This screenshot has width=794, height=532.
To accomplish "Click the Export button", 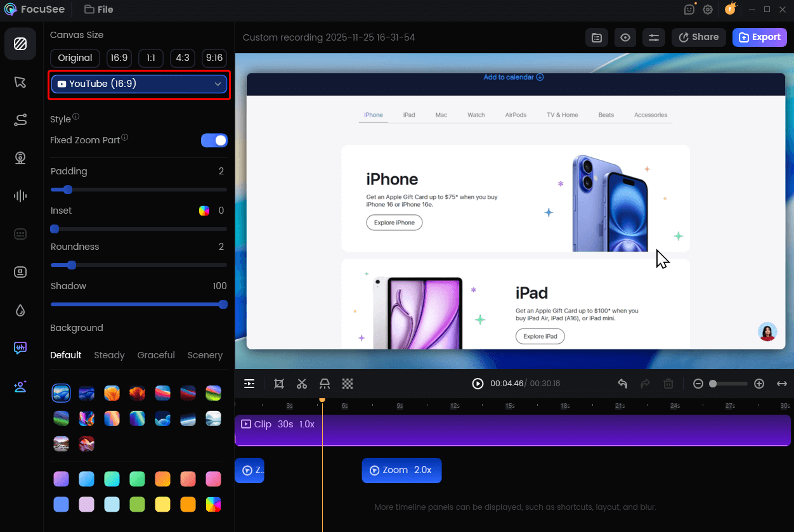I will (x=759, y=37).
